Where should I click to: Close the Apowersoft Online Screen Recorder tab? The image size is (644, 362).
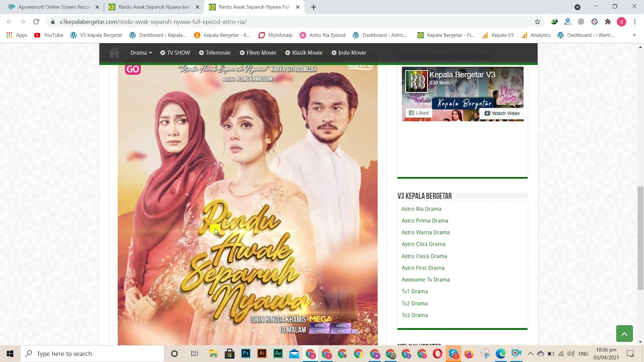point(98,7)
